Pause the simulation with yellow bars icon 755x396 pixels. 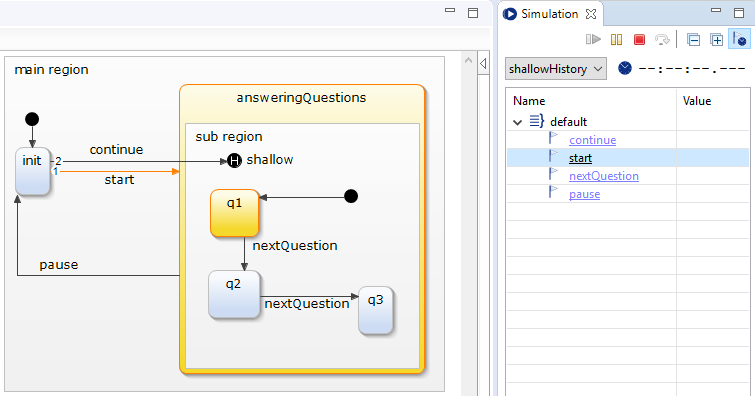(616, 40)
